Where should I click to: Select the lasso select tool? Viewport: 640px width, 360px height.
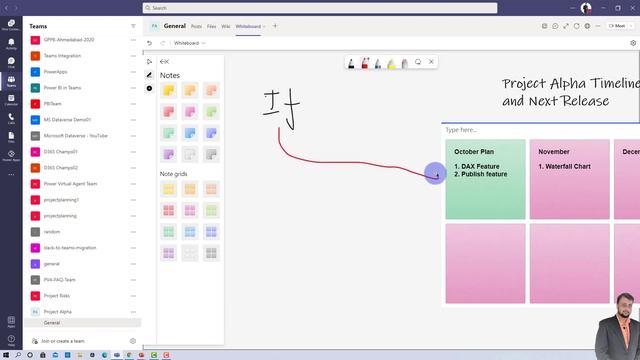[418, 62]
